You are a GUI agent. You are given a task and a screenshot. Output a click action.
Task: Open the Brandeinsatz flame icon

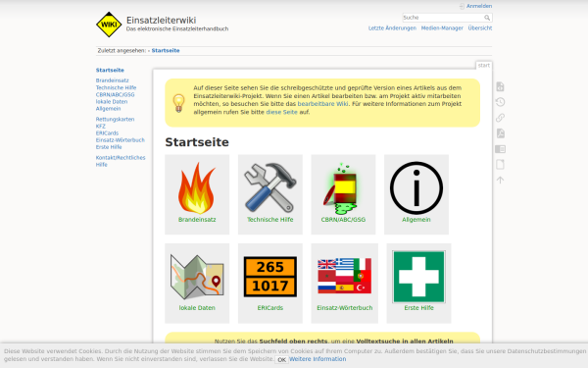tap(197, 188)
